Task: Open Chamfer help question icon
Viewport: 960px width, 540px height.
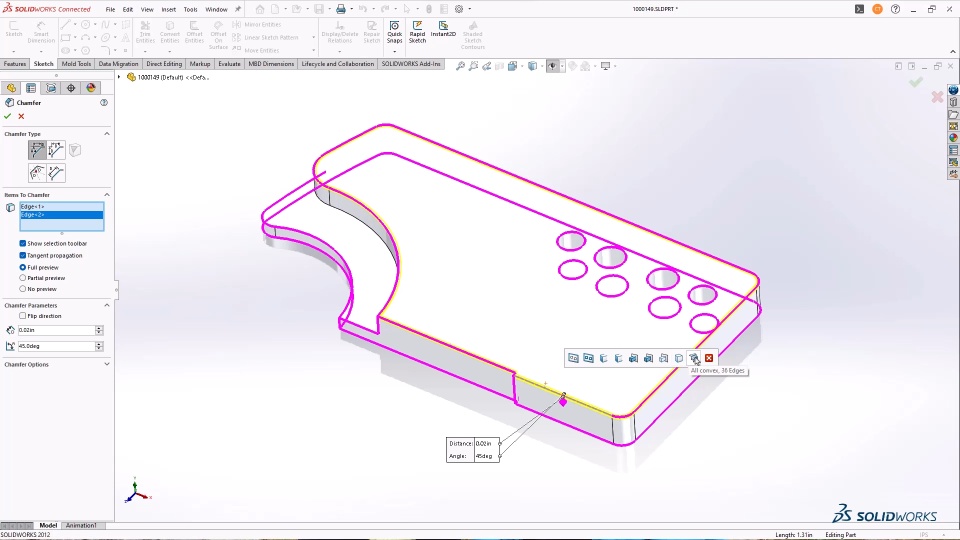Action: point(103,103)
